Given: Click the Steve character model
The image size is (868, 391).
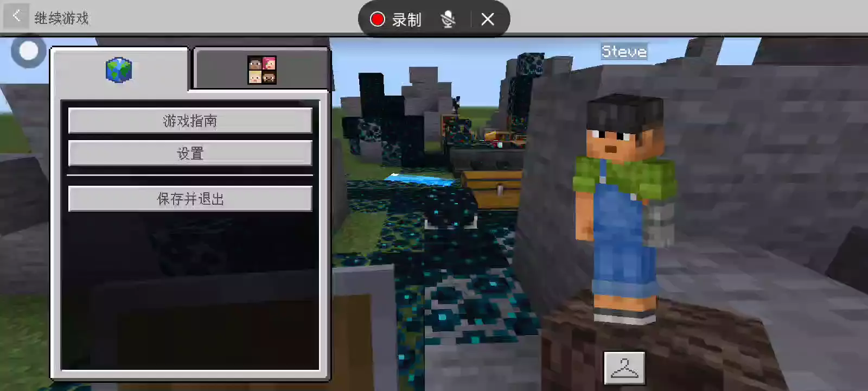Looking at the screenshot, I should point(625,209).
